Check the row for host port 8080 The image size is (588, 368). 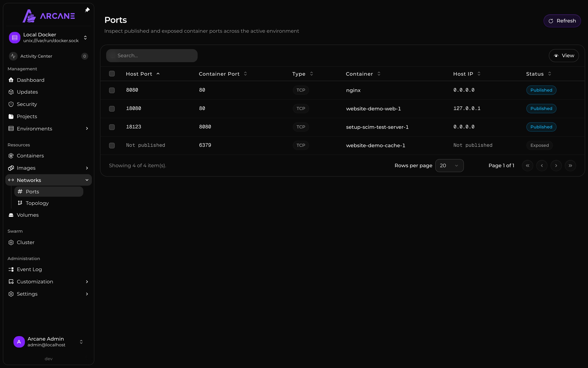(x=112, y=90)
